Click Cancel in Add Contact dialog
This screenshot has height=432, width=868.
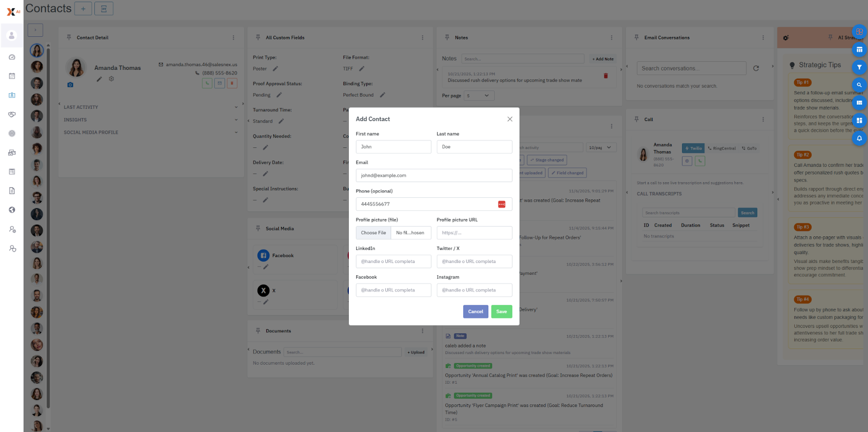[x=475, y=312]
